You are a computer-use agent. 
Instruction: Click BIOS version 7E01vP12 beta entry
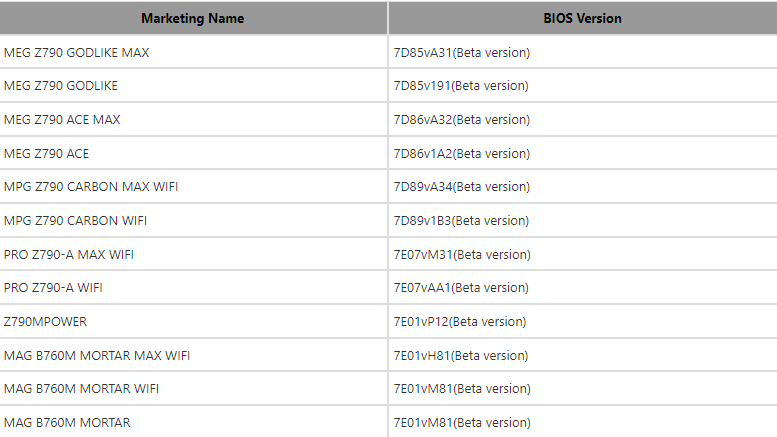[x=460, y=322]
